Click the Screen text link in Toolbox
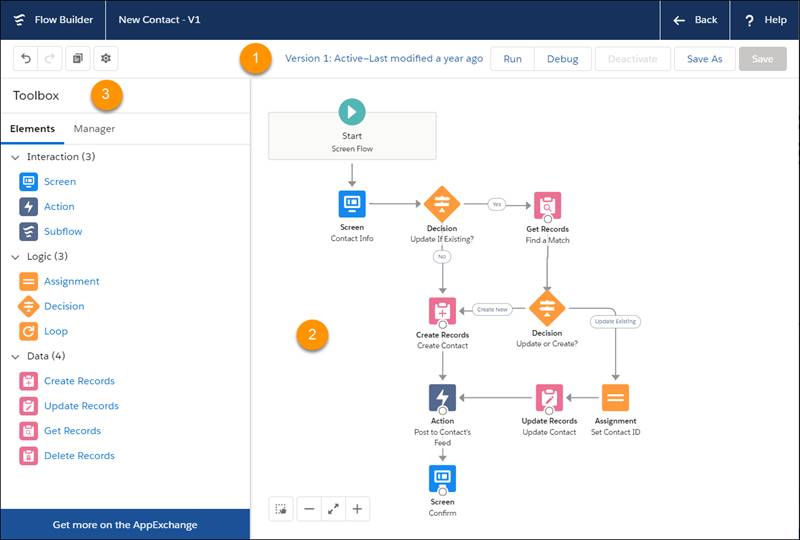 click(60, 182)
